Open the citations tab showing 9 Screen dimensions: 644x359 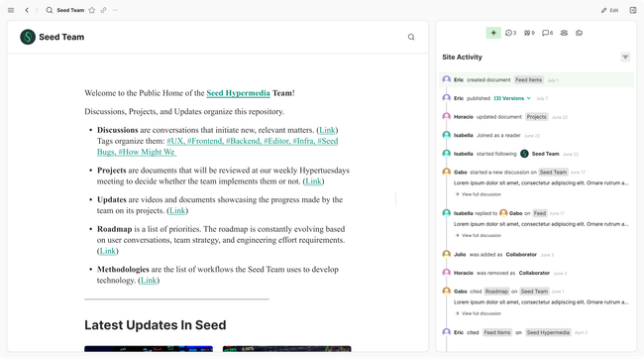529,33
